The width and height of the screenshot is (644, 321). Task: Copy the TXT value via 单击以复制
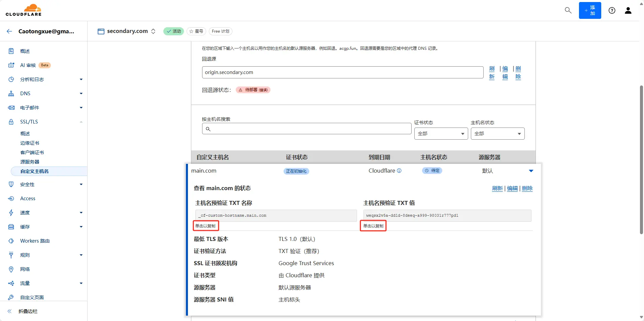(373, 226)
